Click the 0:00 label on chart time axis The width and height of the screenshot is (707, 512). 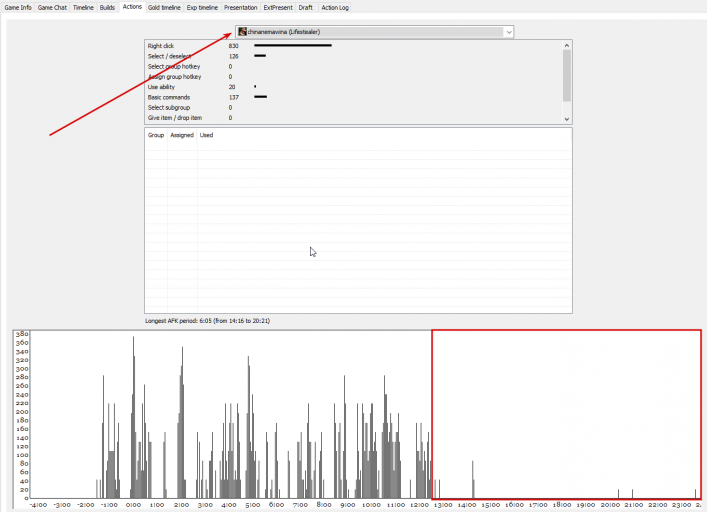(133, 505)
